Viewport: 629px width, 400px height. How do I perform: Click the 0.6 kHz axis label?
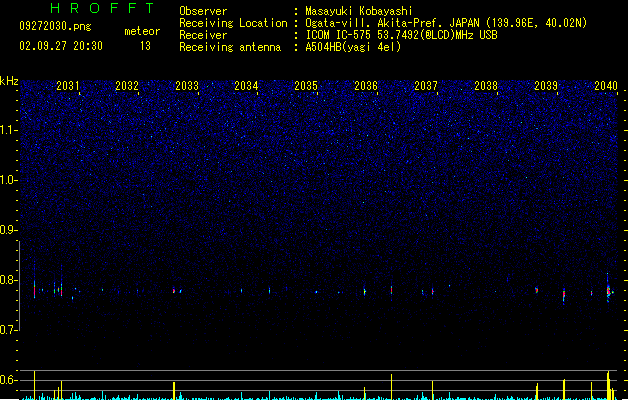click(8, 380)
